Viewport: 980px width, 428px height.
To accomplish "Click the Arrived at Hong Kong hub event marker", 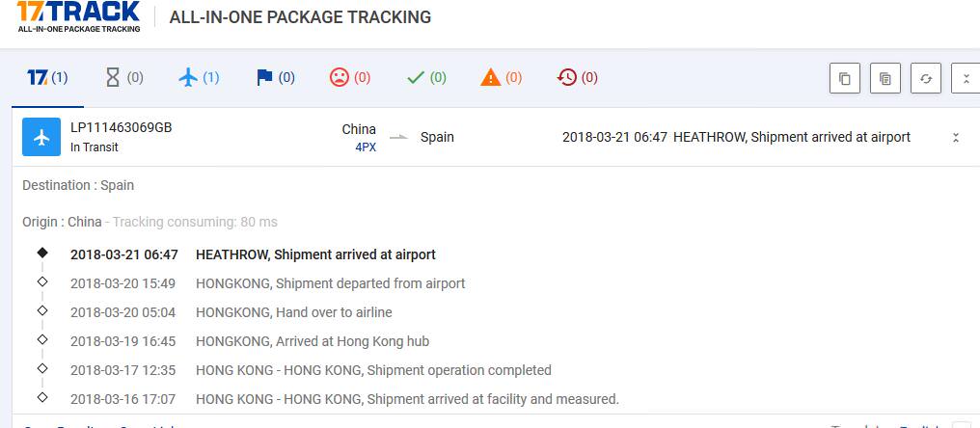I will 42,339.
